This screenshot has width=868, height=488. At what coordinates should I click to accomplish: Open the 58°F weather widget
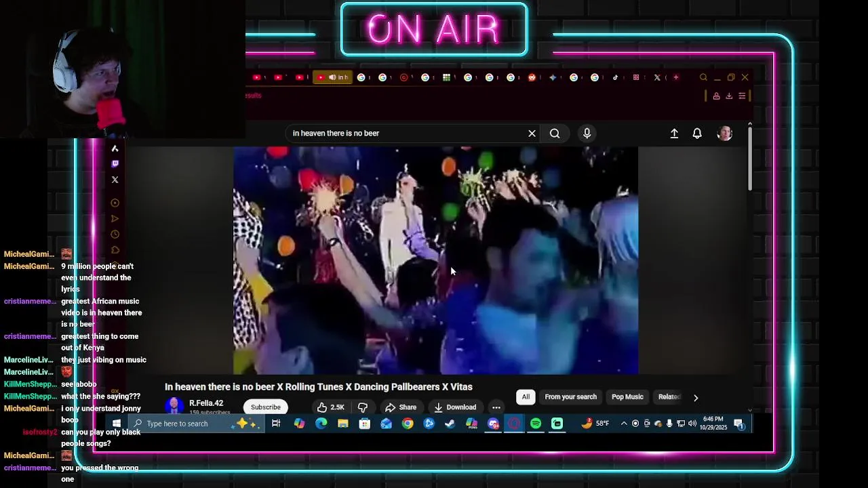(x=595, y=424)
